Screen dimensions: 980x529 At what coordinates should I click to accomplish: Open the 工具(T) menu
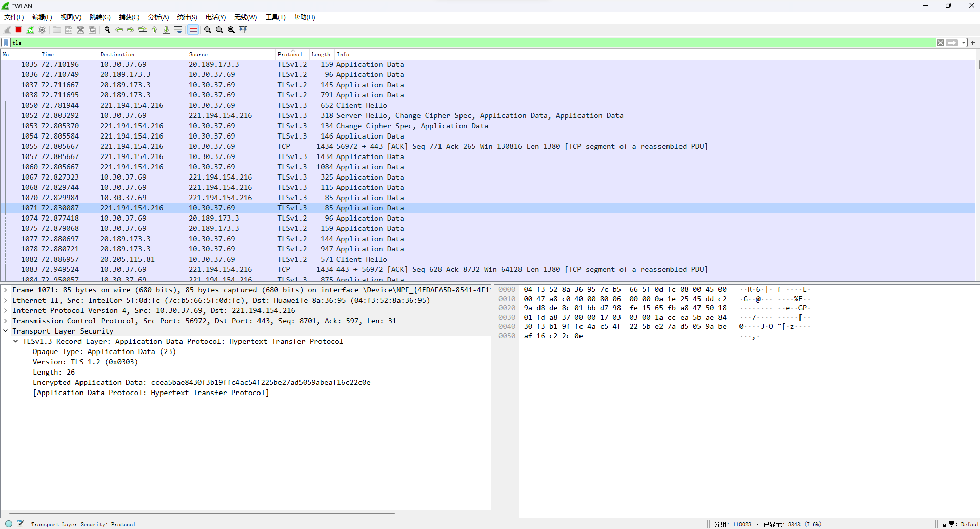[275, 17]
